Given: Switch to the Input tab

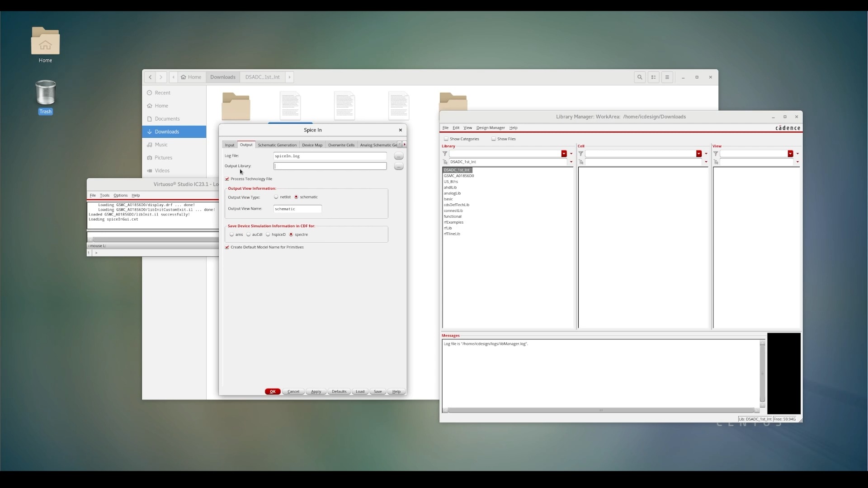Looking at the screenshot, I should click(230, 145).
